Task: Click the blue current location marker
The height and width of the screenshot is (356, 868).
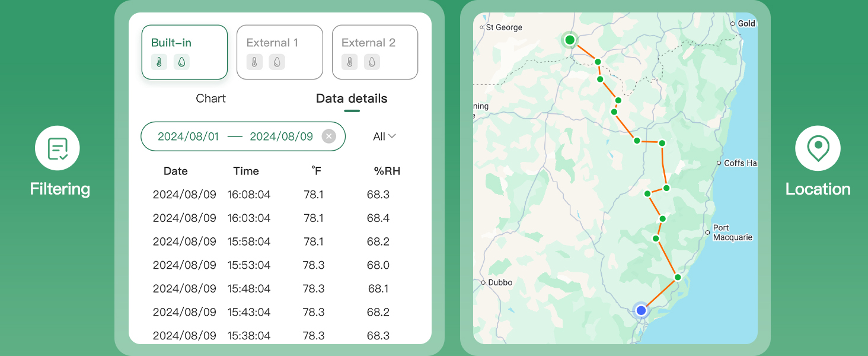Action: (x=640, y=310)
